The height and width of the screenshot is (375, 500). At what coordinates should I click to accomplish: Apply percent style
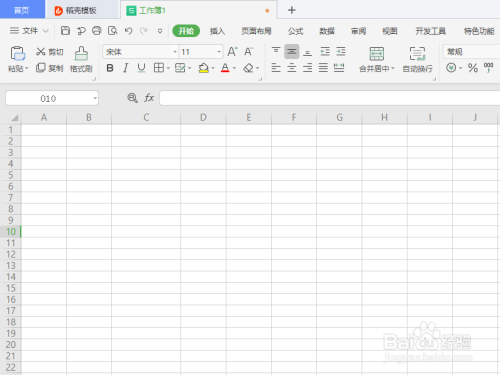[x=473, y=68]
